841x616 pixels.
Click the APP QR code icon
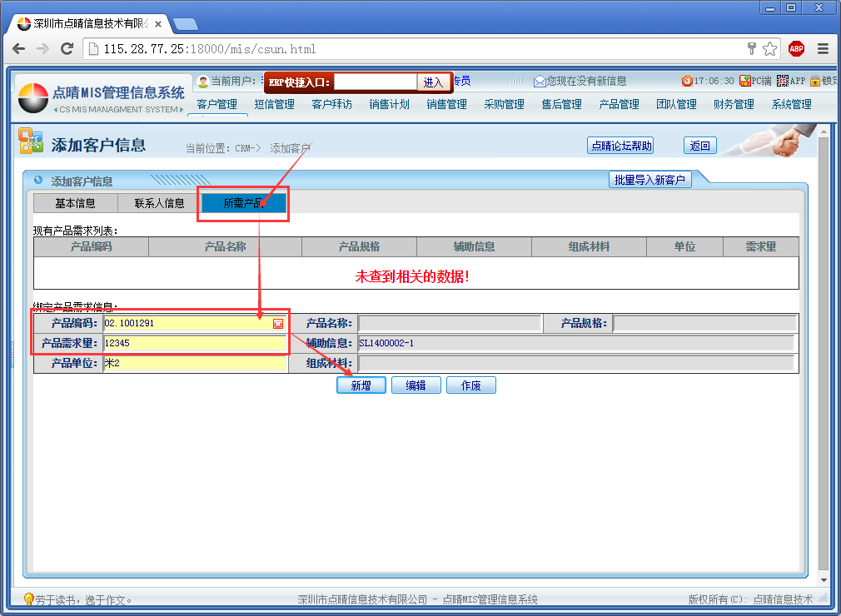(x=783, y=81)
